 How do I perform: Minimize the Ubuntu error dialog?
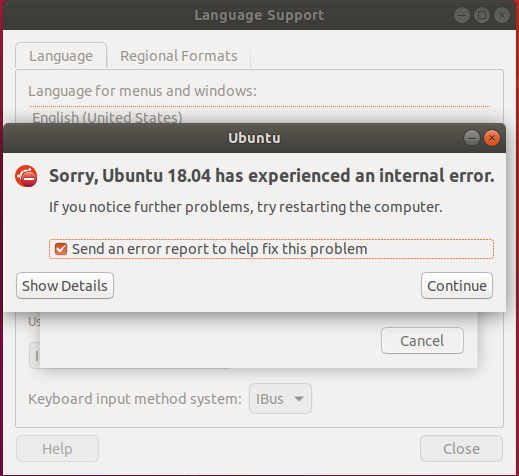(x=472, y=138)
